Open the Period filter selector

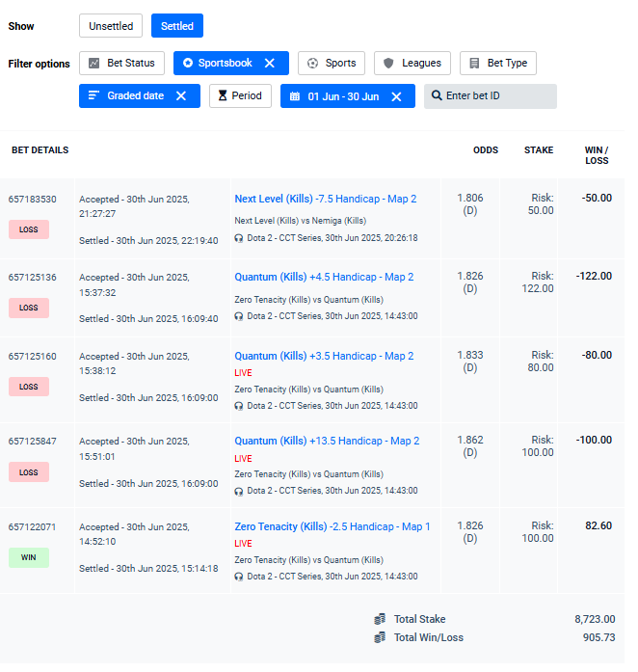click(x=240, y=96)
